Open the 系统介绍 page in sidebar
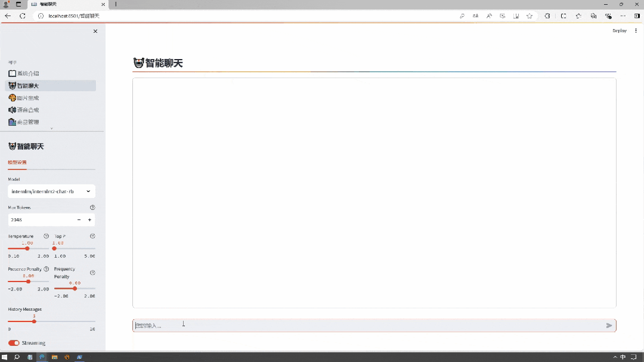The image size is (644, 362). point(50,73)
